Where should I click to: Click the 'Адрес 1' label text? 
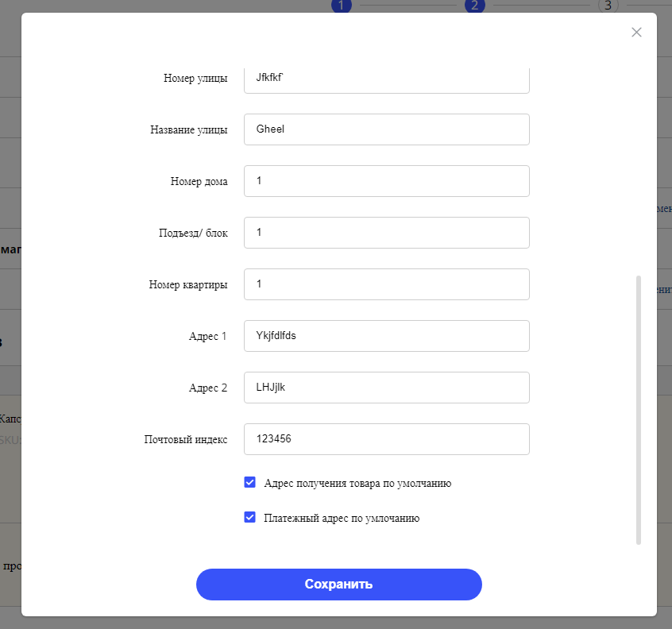(208, 336)
